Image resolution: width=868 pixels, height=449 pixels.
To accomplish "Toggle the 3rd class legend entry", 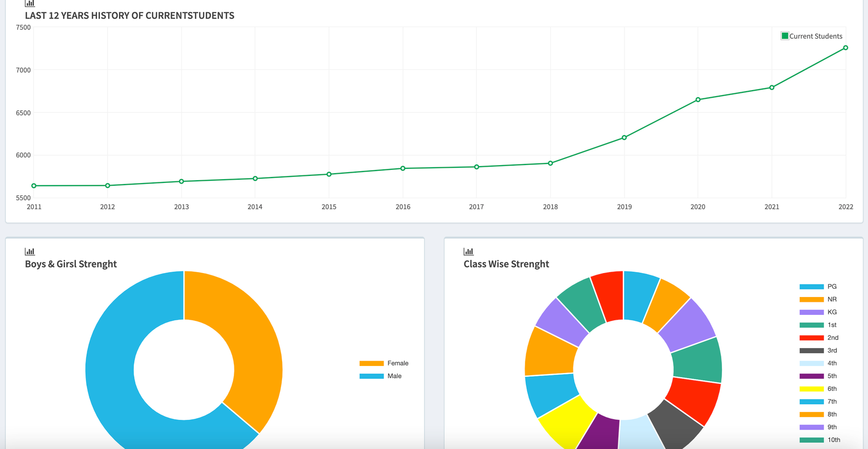I will pos(818,350).
